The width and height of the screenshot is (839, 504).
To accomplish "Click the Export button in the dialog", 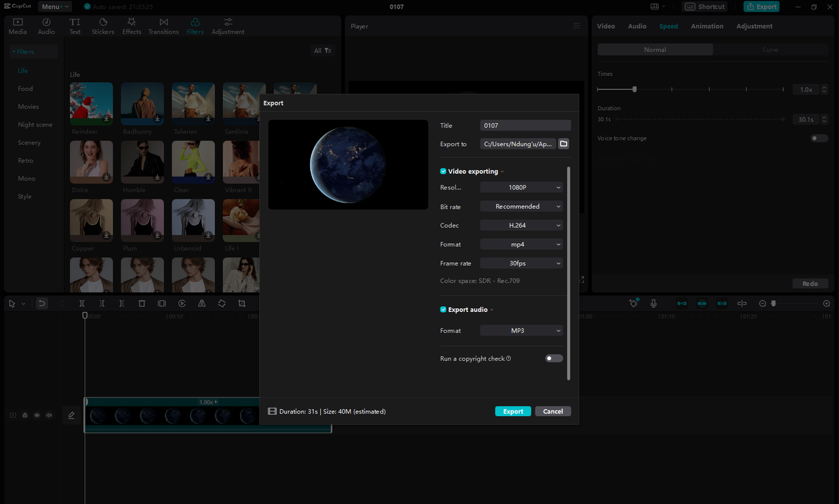I will coord(513,411).
